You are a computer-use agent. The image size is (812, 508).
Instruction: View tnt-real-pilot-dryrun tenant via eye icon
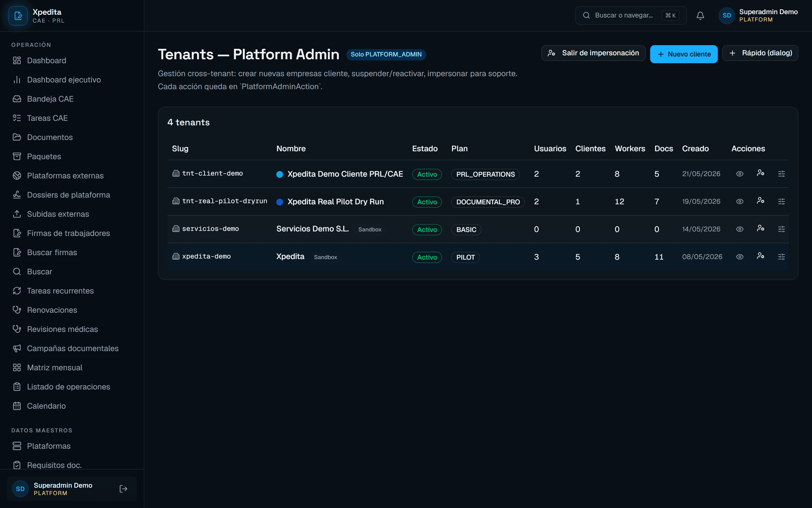click(740, 201)
